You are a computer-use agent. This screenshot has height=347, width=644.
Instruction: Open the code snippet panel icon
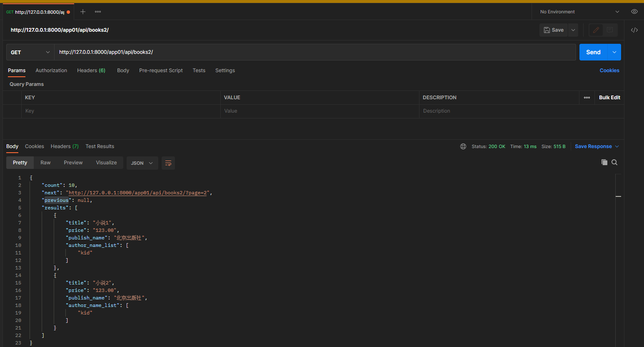pos(634,30)
